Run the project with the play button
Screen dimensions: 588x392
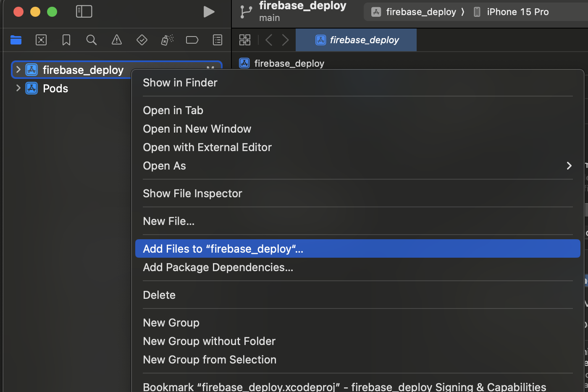[x=209, y=12]
